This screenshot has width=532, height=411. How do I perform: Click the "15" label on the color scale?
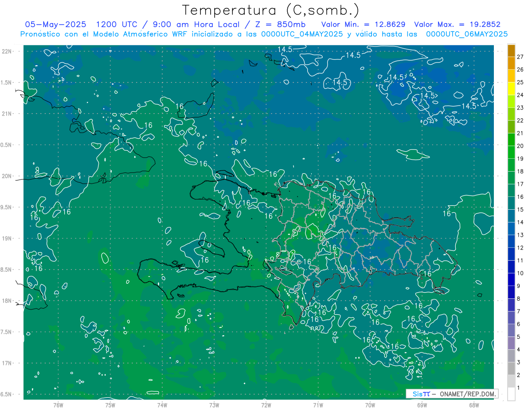[520, 209]
